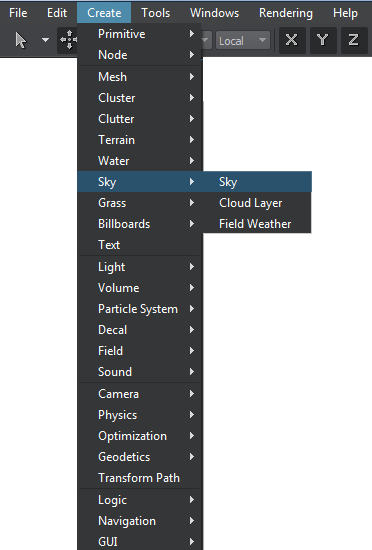
Task: Expand the Geodetics submenu
Action: (x=140, y=457)
